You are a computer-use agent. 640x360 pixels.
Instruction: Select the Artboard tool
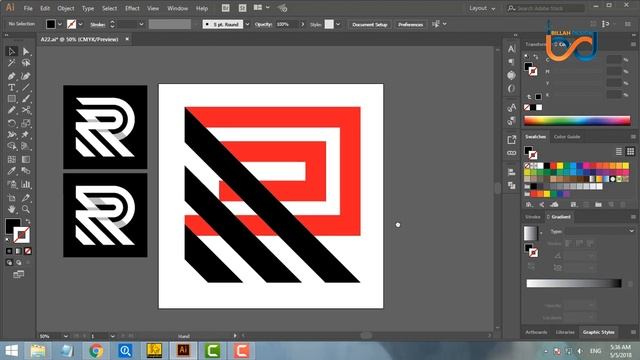(x=11, y=198)
